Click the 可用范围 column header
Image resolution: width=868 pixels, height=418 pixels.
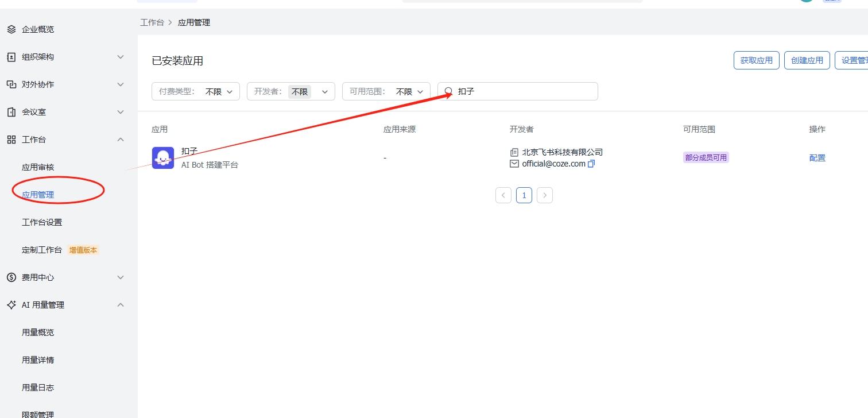[699, 129]
